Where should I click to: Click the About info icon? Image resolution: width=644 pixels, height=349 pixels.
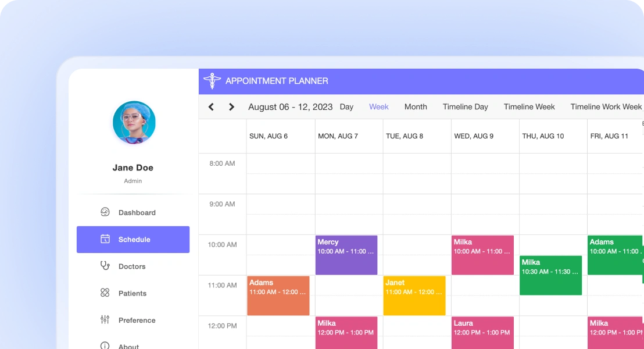[x=105, y=345]
